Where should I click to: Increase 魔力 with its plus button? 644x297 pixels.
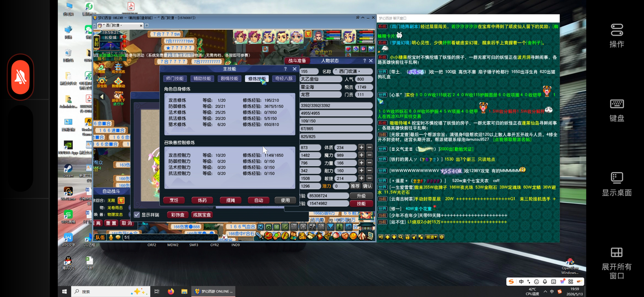click(362, 155)
